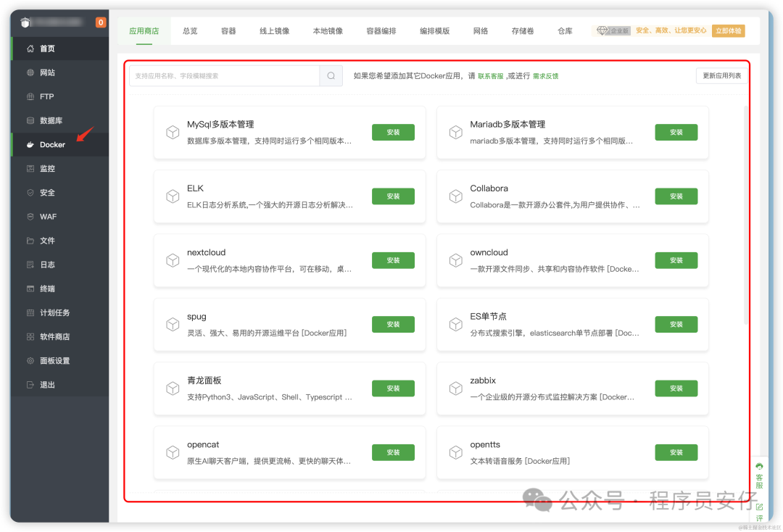783x532 pixels.
Task: Click the shield icon beside 安全
Action: [x=30, y=193]
